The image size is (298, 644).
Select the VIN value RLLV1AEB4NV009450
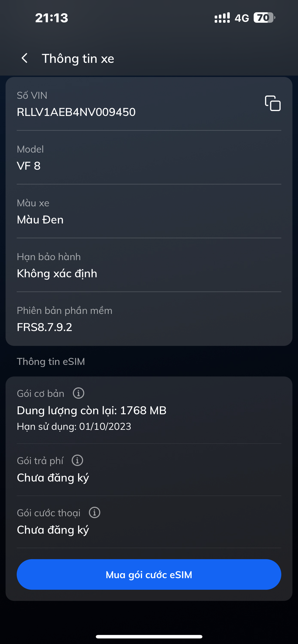(76, 112)
